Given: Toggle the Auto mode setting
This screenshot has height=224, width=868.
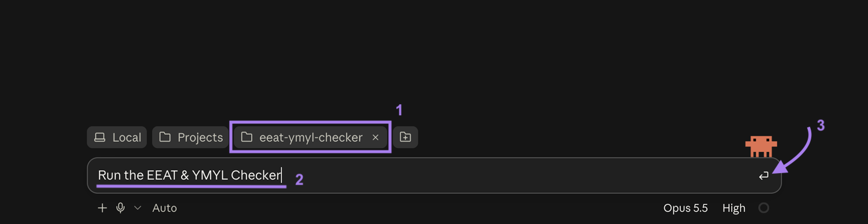Looking at the screenshot, I should (165, 208).
